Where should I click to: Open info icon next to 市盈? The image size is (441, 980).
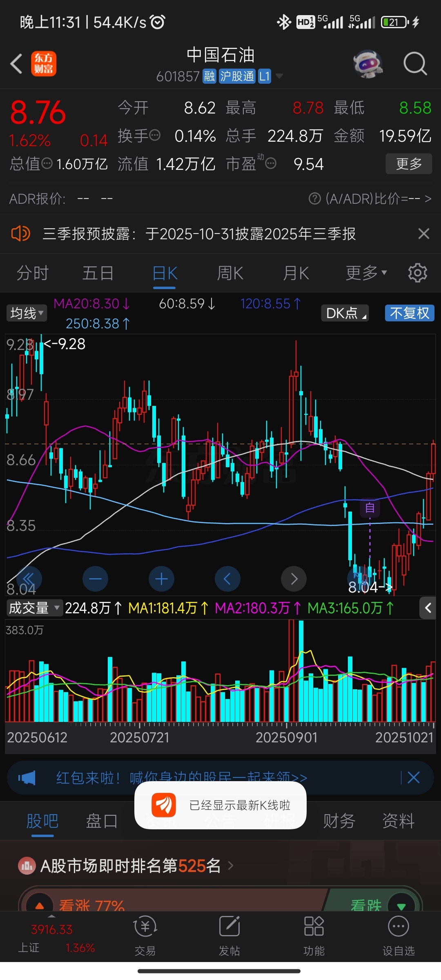click(271, 164)
